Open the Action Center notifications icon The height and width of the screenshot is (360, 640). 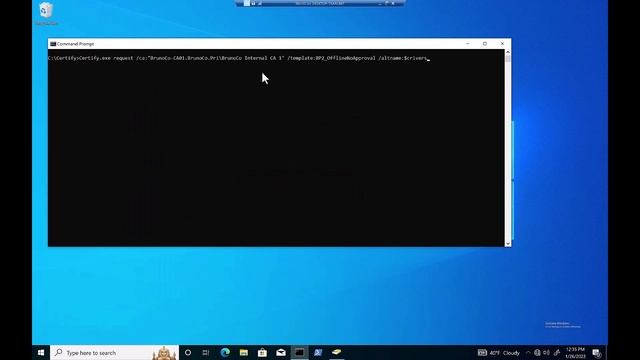(598, 353)
